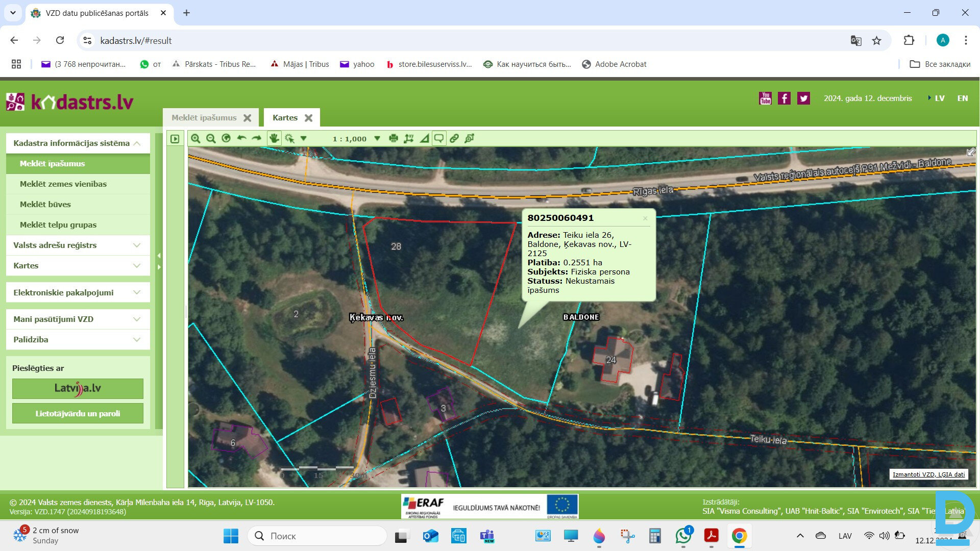Screen dimensions: 980x551
Task: Toggle the map side panel arrow button
Action: click(x=175, y=139)
